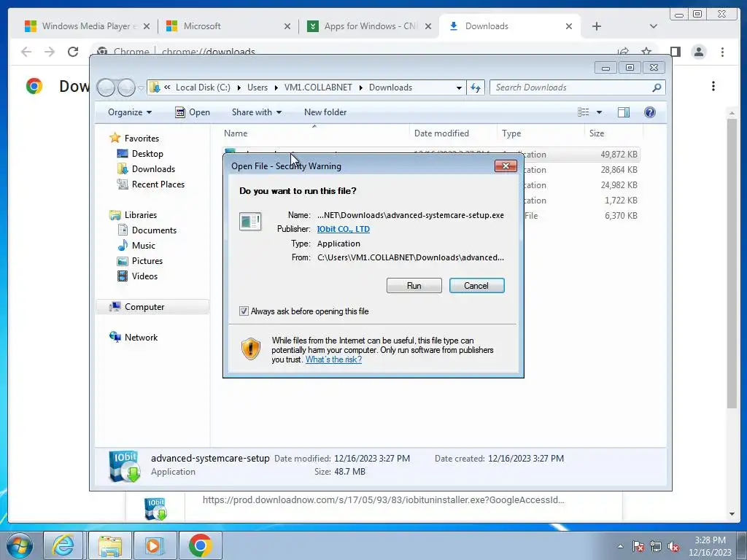This screenshot has height=560, width=747.
Task: Open Explorer help icon
Action: tap(650, 112)
